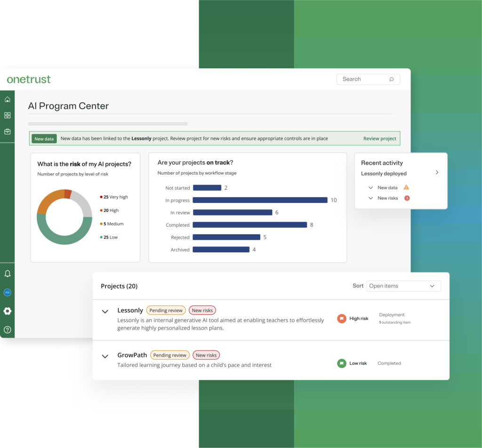Click the New data banner badge
482x448 pixels.
[44, 139]
